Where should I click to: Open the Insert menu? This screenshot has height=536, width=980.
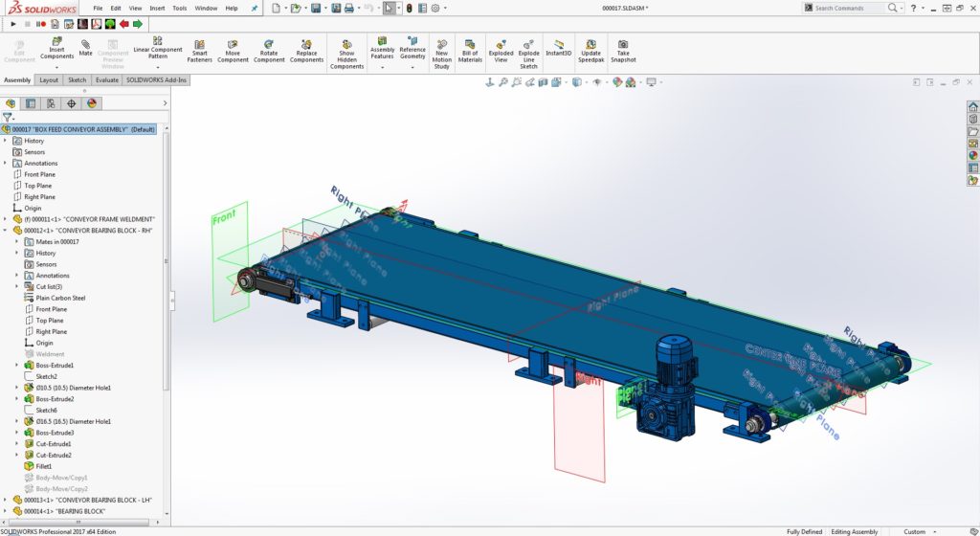pos(158,8)
